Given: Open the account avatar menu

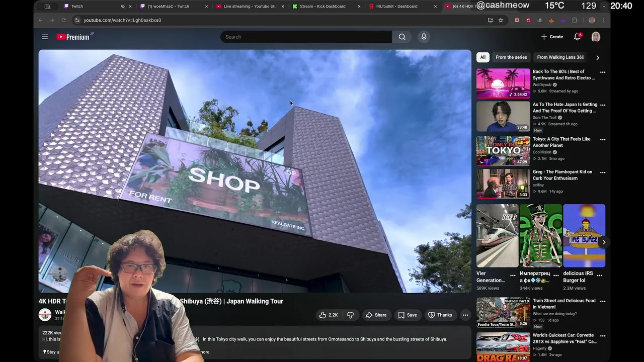Looking at the screenshot, I should pyautogui.click(x=596, y=37).
